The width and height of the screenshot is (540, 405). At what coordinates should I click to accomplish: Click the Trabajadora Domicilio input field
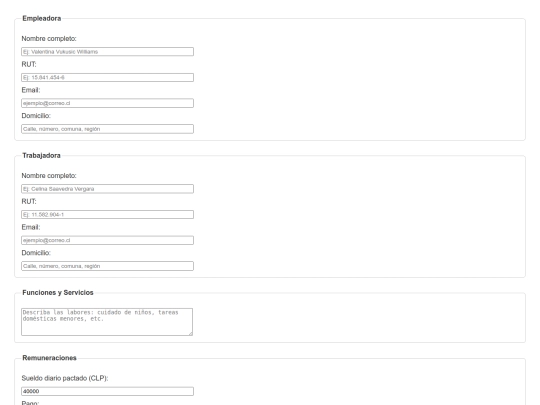107,266
